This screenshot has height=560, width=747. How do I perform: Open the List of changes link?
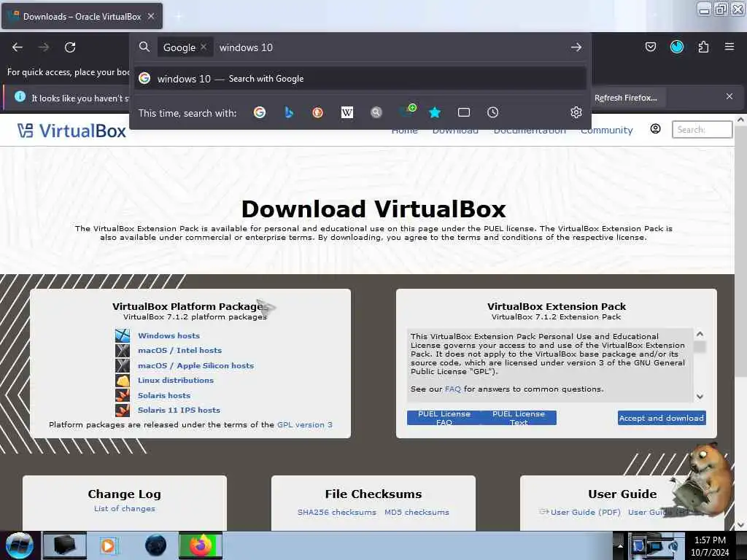[x=124, y=508]
